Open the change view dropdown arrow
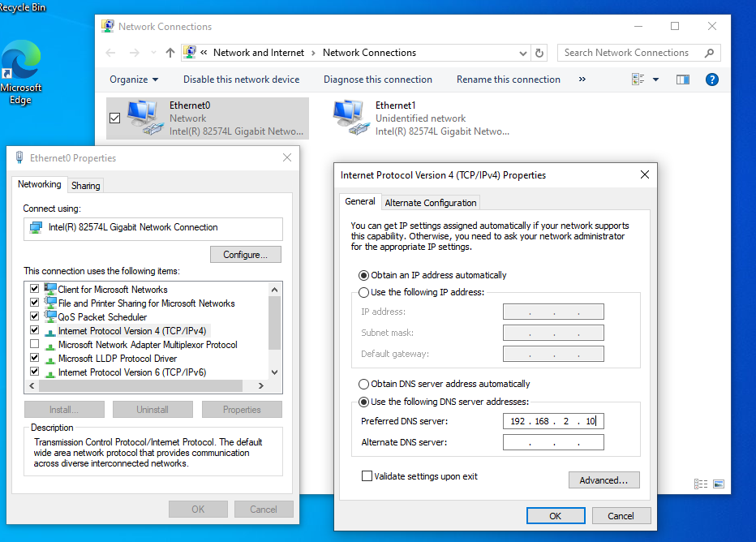Screen dimensions: 756x542 pos(655,80)
